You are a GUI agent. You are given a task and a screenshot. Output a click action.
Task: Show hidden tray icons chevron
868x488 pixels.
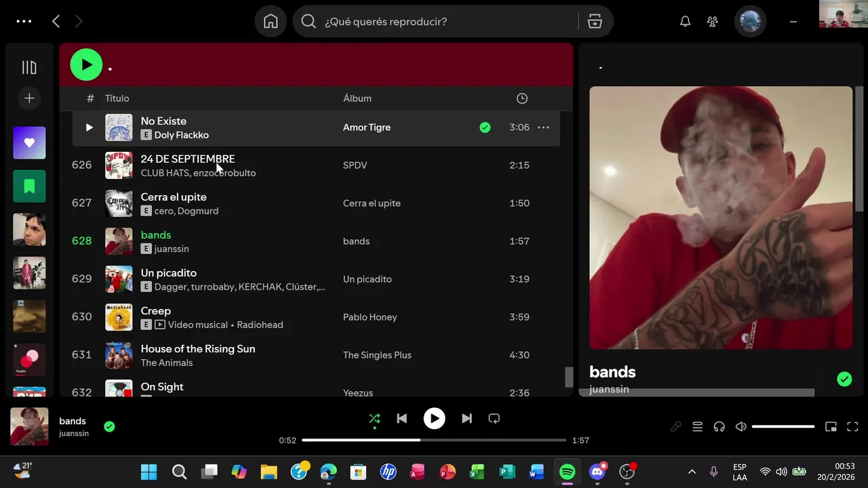point(692,472)
